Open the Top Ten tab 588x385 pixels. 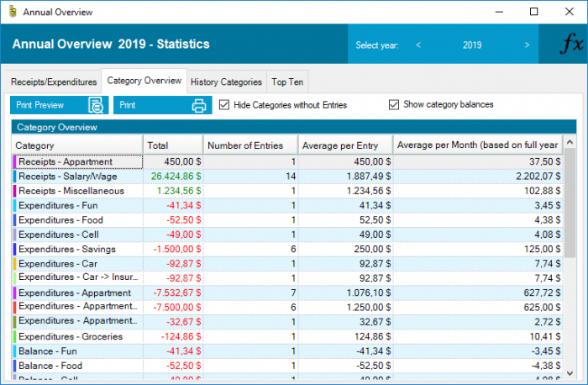point(288,82)
